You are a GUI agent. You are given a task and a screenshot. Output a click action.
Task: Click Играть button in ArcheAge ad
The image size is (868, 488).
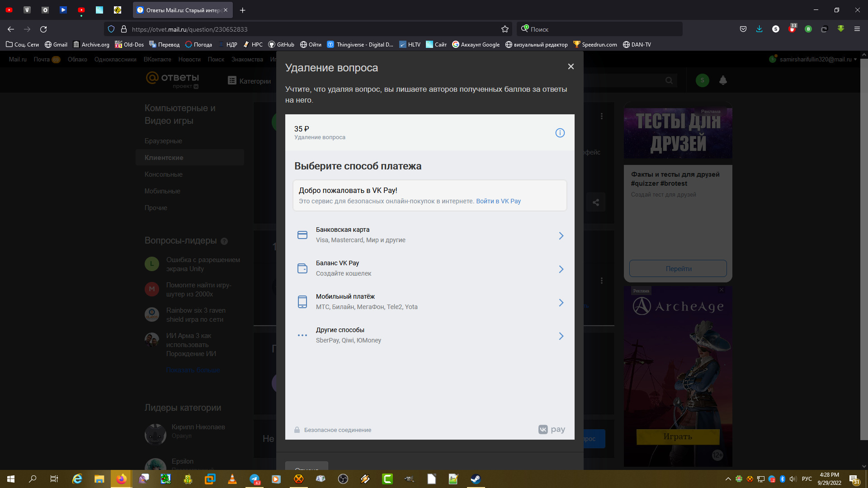pos(678,436)
